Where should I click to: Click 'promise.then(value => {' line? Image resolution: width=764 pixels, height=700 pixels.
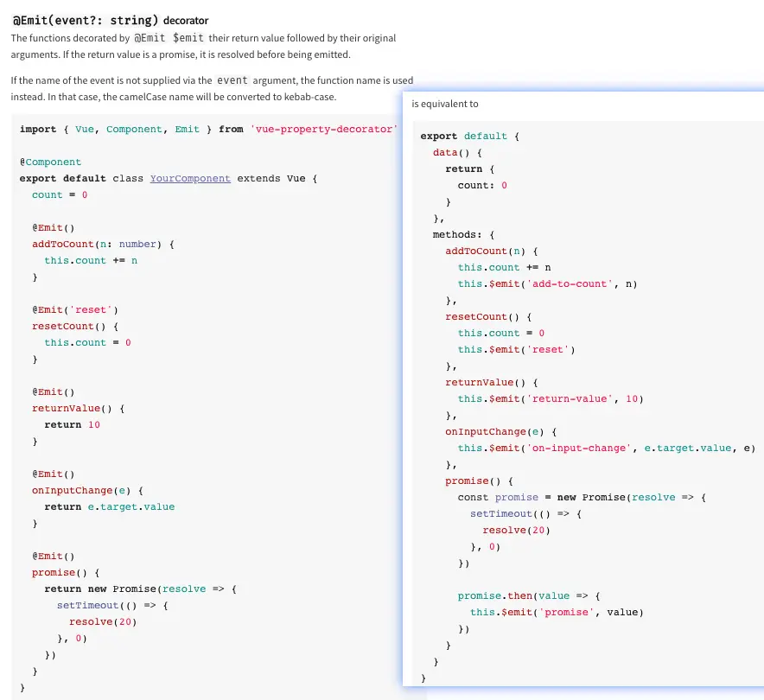529,595
